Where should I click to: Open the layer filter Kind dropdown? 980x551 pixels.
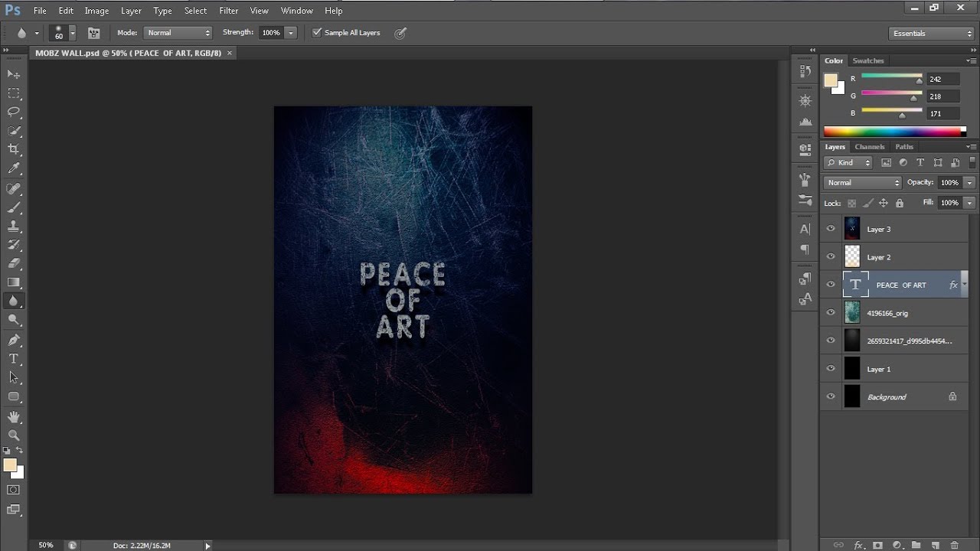[848, 162]
